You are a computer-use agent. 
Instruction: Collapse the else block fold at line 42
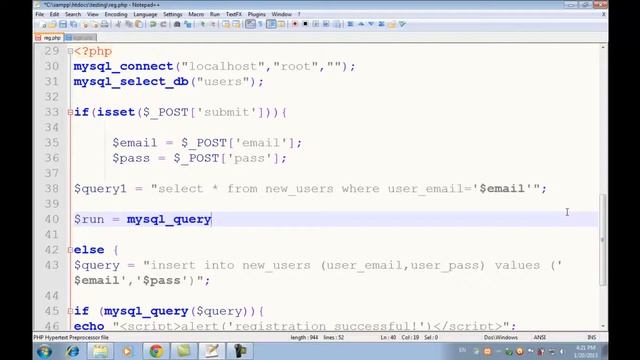[x=70, y=250]
